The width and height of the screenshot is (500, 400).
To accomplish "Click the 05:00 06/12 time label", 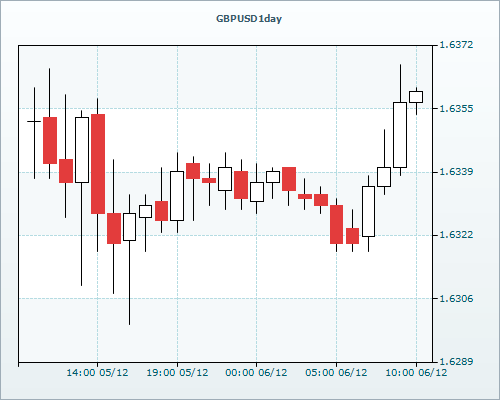I will 336,372.
